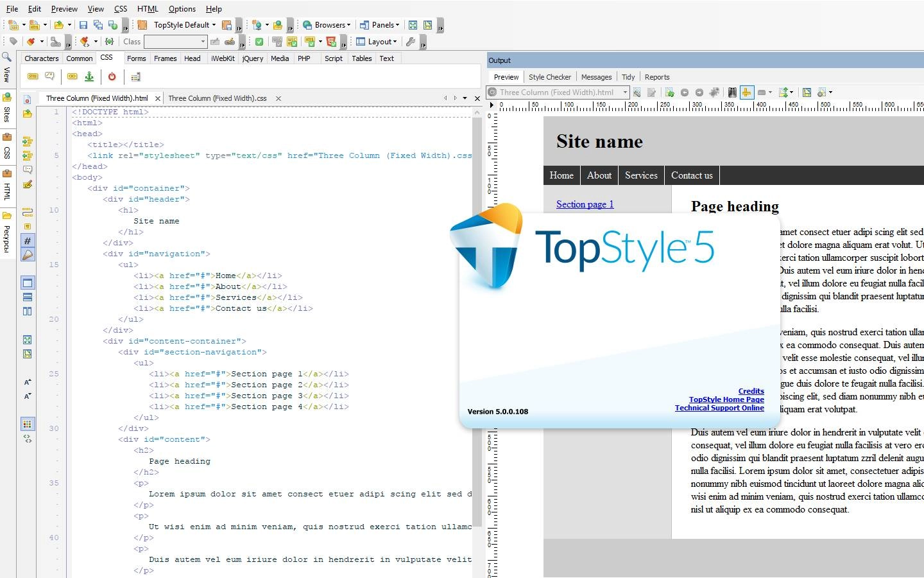Click the Save All icon in toolbar

click(x=98, y=25)
